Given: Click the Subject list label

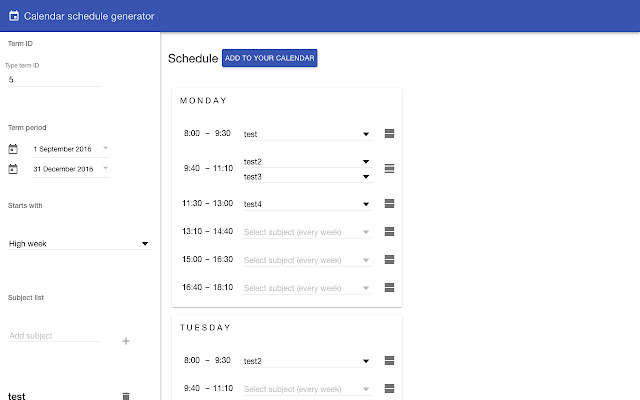Looking at the screenshot, I should pos(26,298).
